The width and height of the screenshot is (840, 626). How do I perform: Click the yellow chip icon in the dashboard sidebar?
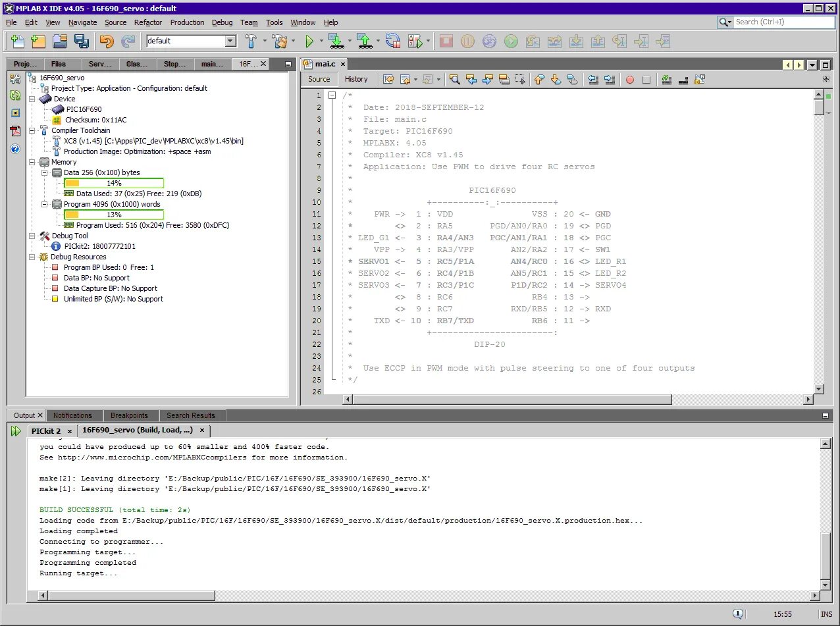[15, 113]
